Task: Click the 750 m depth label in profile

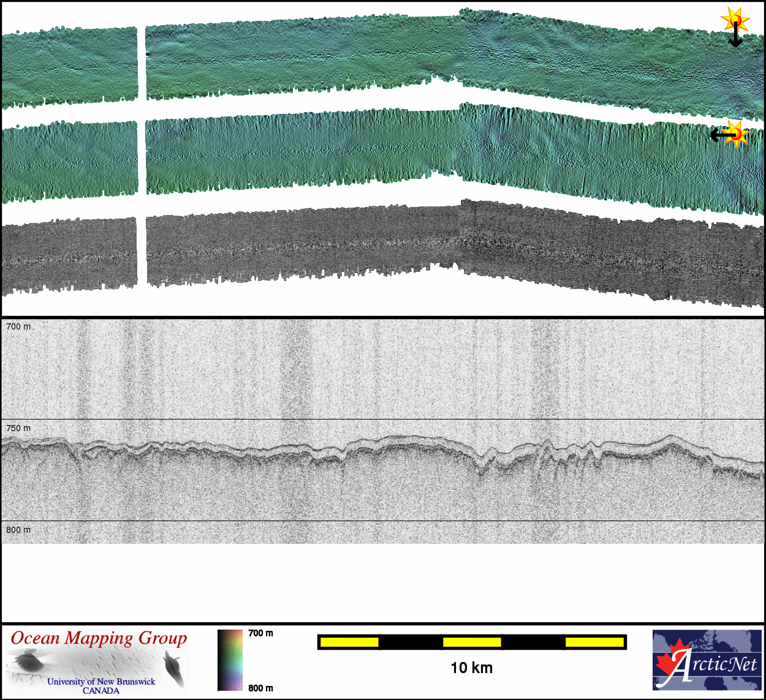Action: click(x=18, y=428)
